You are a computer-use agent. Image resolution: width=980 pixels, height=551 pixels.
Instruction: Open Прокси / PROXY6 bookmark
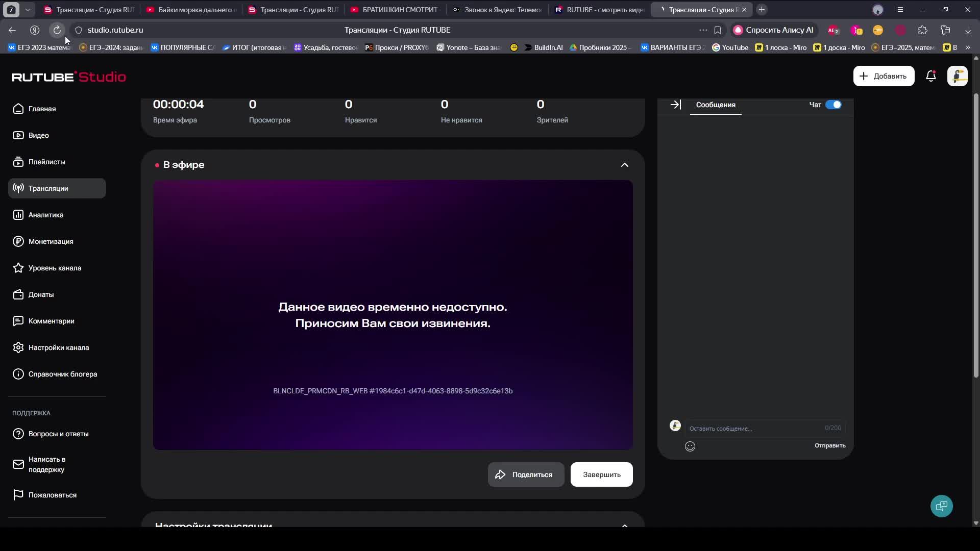(397, 47)
